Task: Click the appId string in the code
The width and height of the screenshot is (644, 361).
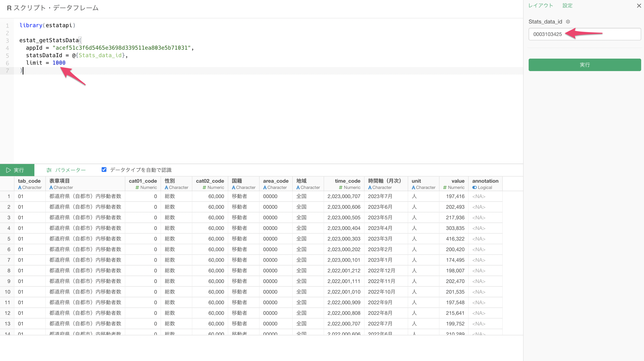Action: click(121, 48)
